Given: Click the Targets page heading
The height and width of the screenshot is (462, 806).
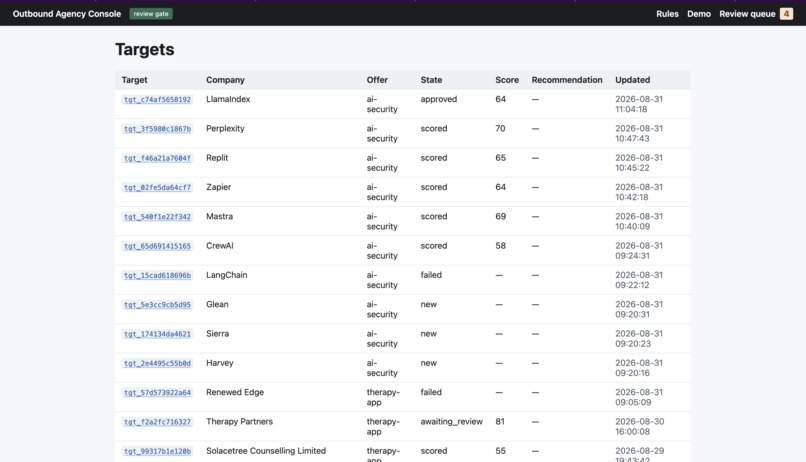Looking at the screenshot, I should coord(144,49).
